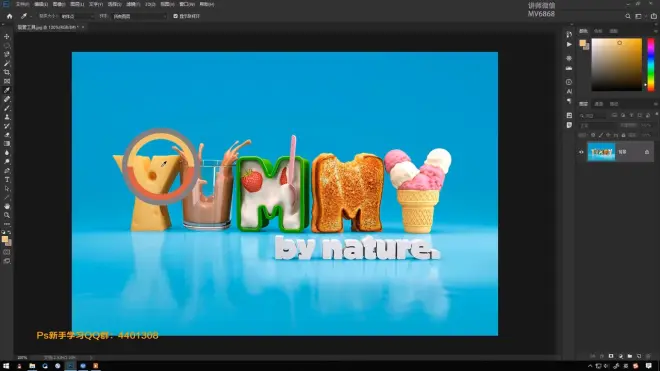660x371 pixels.
Task: Select the Horizontal Type tool
Action: coord(7,180)
